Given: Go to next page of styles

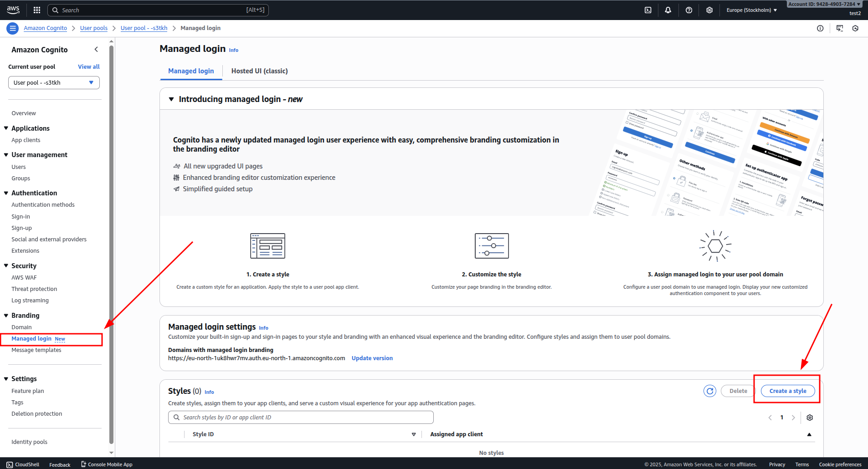Looking at the screenshot, I should (x=793, y=418).
